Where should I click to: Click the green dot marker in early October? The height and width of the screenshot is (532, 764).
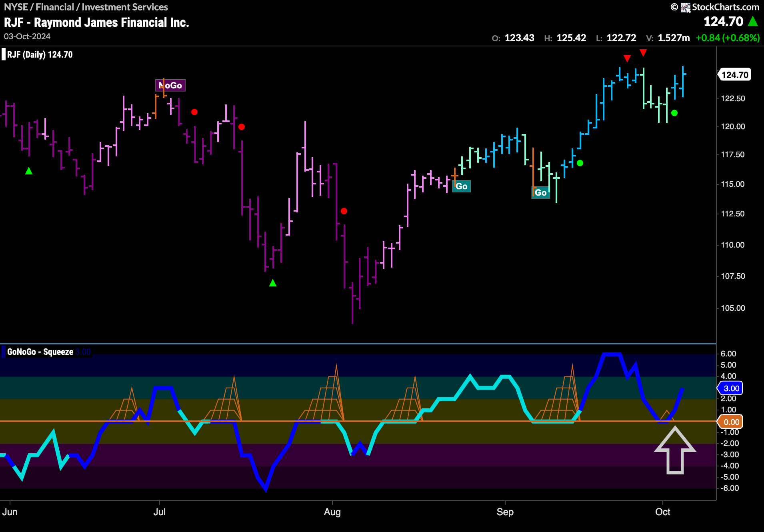point(674,113)
